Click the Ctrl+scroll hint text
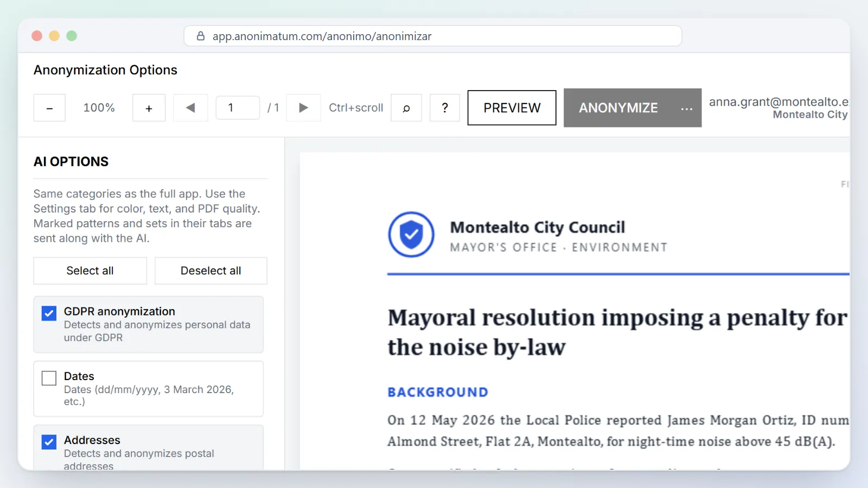This screenshot has width=868, height=488. [356, 108]
